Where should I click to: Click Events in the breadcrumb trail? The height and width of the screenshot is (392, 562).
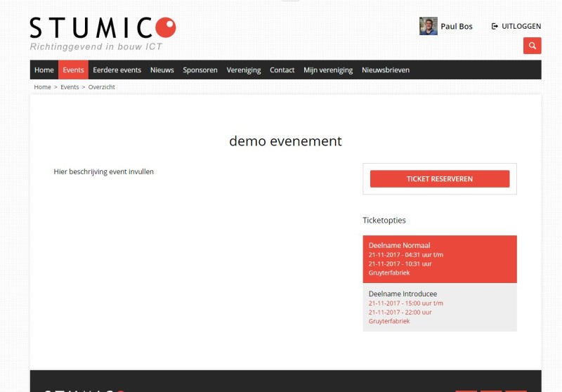coord(70,87)
